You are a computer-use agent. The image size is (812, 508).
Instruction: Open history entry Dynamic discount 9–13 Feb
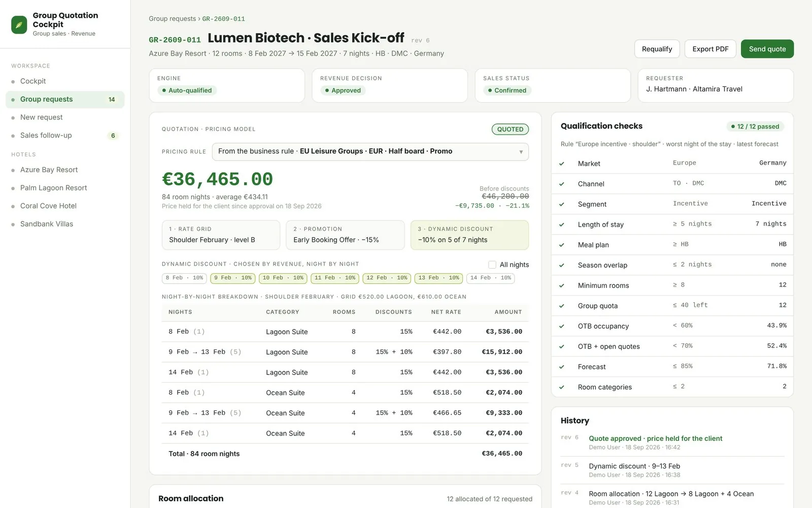672,470
